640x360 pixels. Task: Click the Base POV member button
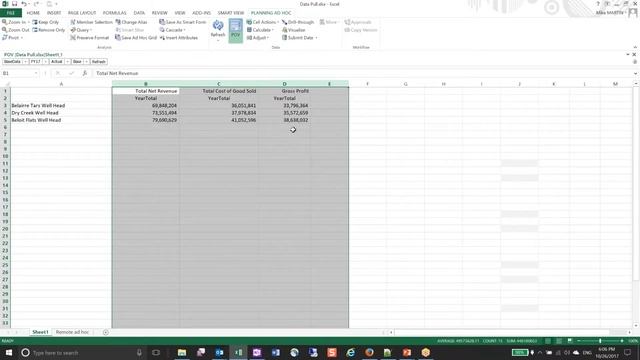click(x=77, y=62)
